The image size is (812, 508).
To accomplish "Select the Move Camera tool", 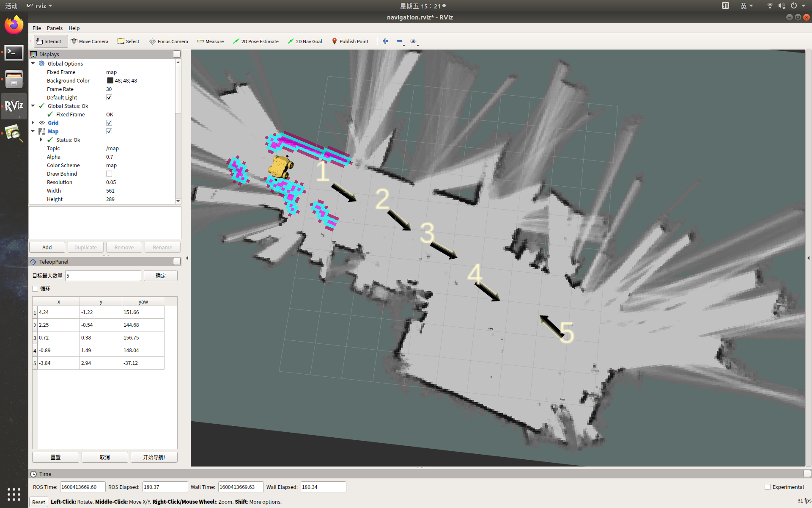I will pos(89,41).
